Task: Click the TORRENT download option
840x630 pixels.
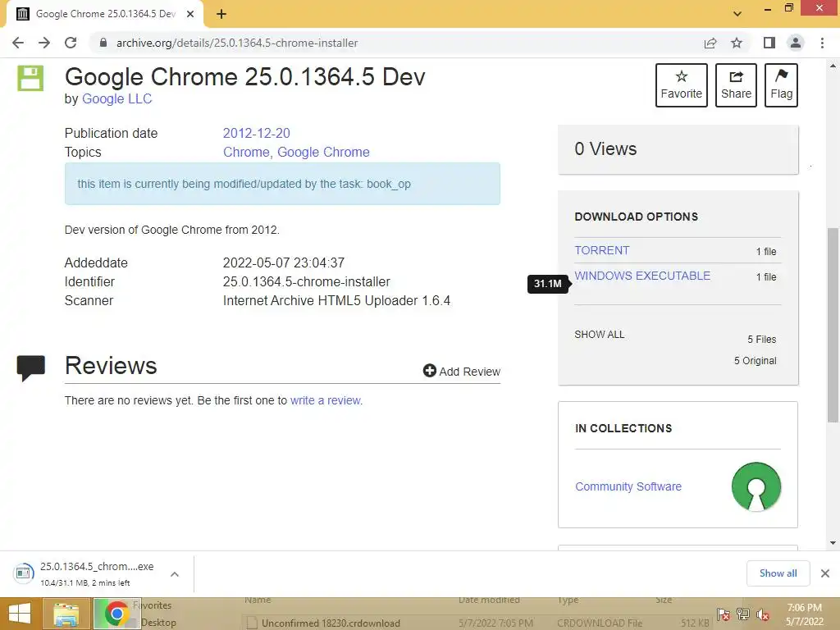Action: tap(601, 250)
